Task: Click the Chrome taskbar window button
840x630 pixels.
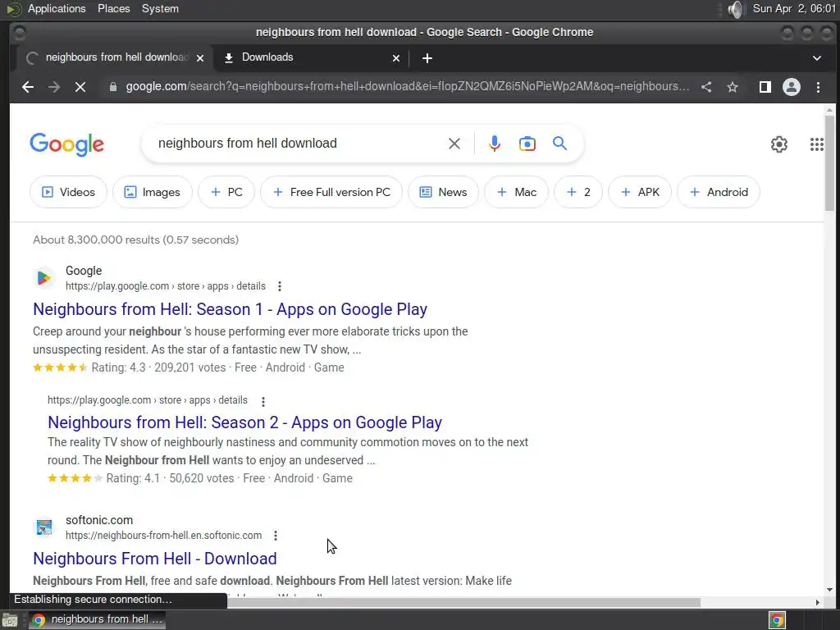Action: 97,620
